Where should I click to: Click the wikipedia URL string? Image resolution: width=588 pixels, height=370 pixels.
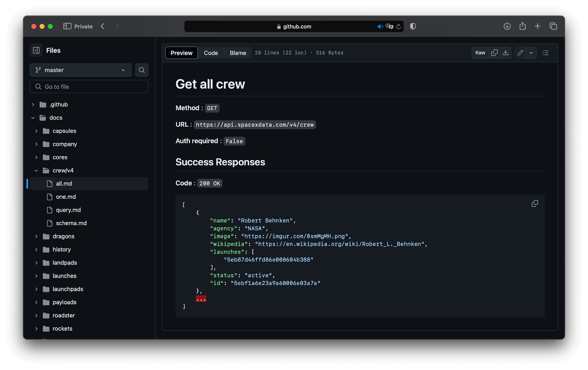tap(340, 244)
